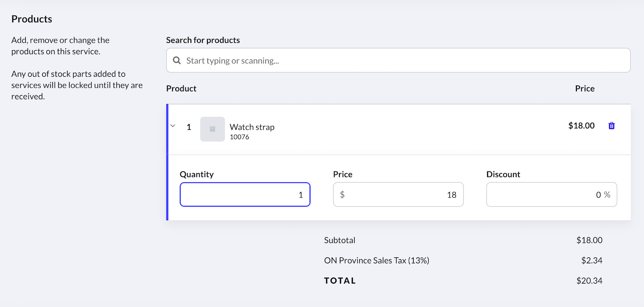Click the TOTAL amount $20.34
This screenshot has height=307, width=644.
click(x=589, y=281)
